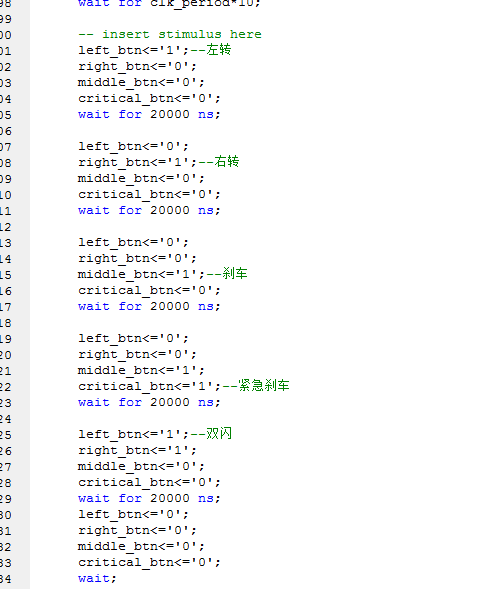The image size is (499, 589).
Task: Select the critical_btn<='1' line marked 紧急刹车
Action: pos(184,386)
